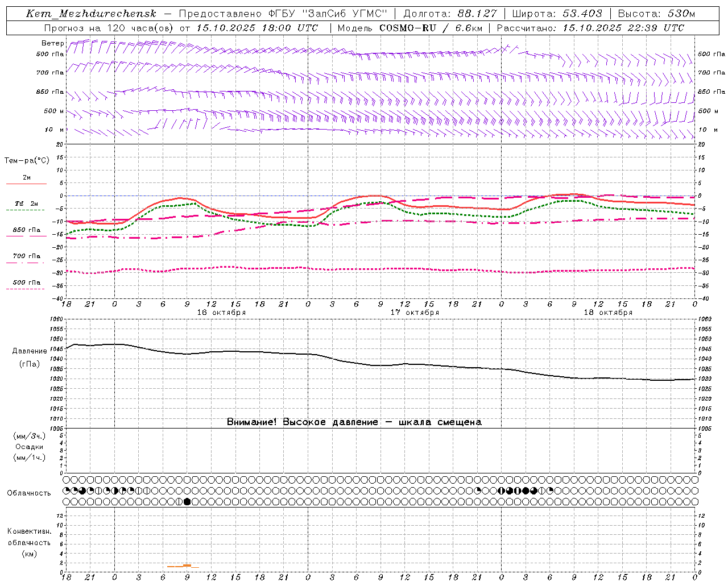Click the 16 октября date label

(221, 313)
